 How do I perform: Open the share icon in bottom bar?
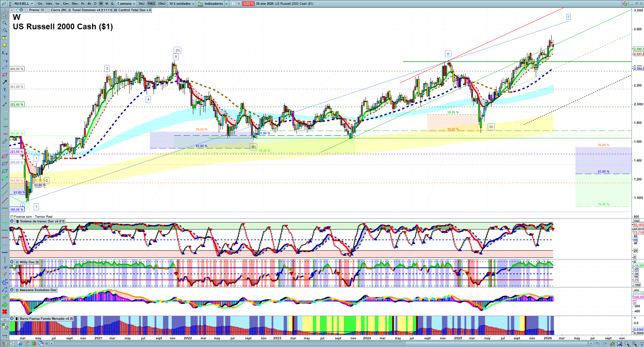point(13,344)
